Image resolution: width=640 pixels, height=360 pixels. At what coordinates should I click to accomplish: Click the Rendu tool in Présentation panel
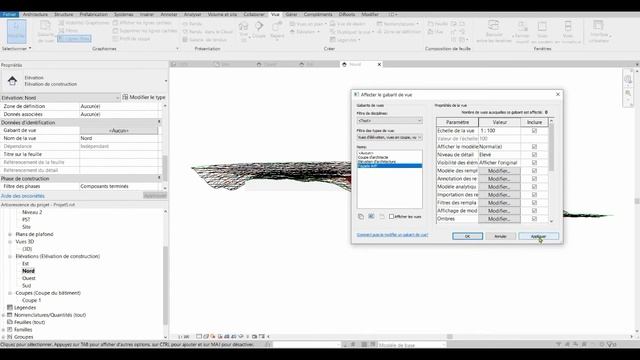tap(192, 24)
